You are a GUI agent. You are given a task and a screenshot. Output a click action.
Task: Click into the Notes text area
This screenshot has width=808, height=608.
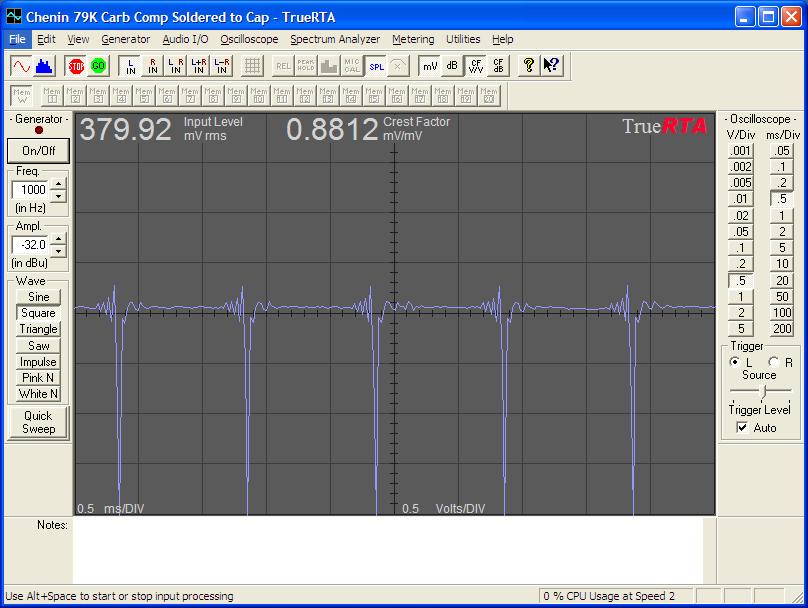388,550
